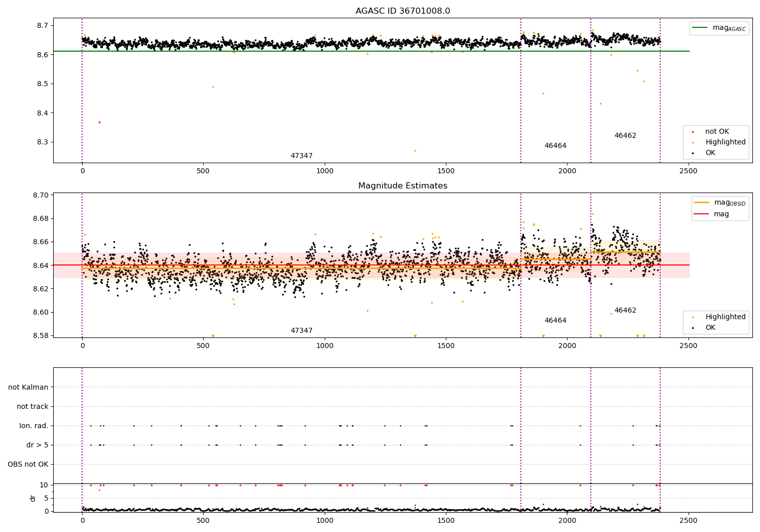Click the 'dr > 5' axis label

37,445
